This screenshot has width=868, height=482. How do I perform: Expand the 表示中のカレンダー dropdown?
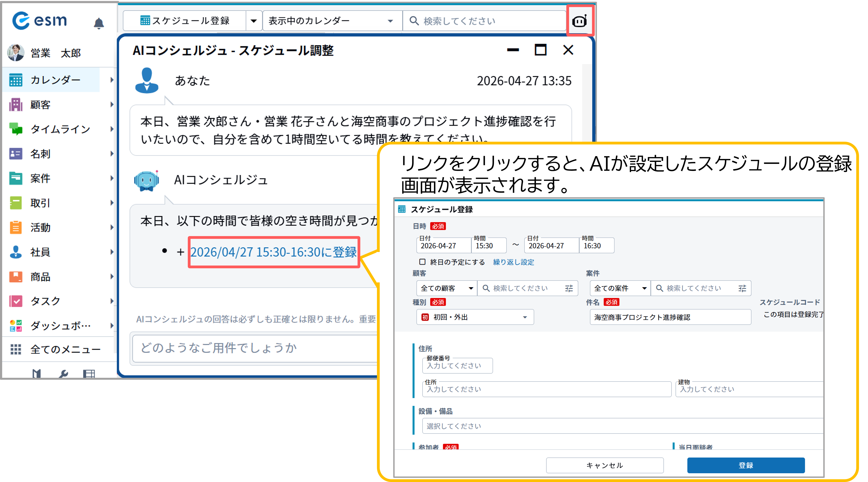click(331, 21)
